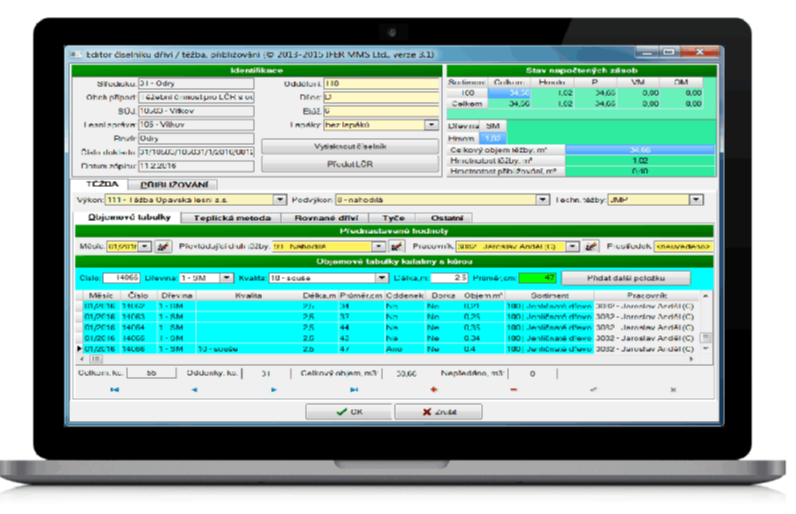Click the red minus delete record icon

pos(513,389)
